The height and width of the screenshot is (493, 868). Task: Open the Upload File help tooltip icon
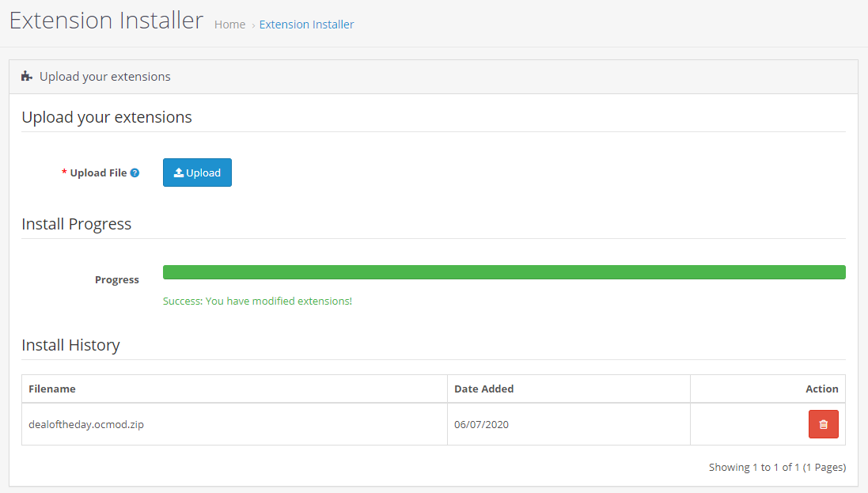coord(135,173)
